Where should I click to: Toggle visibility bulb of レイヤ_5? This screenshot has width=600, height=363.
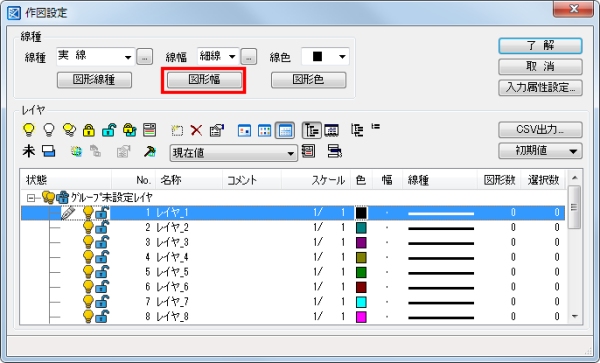[88, 272]
